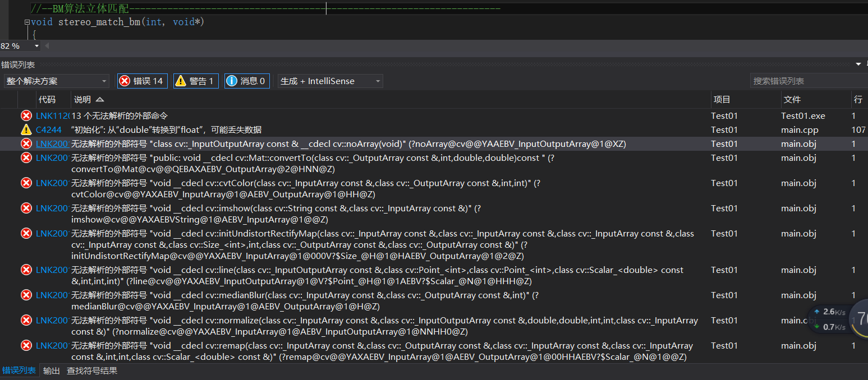Click line number 107 cell
This screenshot has height=380, width=868.
pyautogui.click(x=858, y=130)
